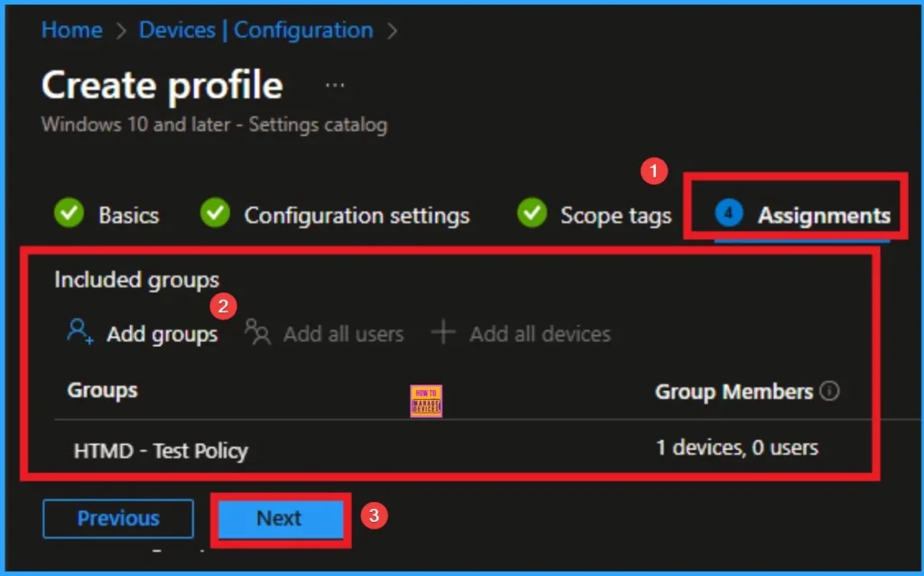Click the Add all devices plus icon
Viewport: 924px width, 576px height.
coord(443,333)
